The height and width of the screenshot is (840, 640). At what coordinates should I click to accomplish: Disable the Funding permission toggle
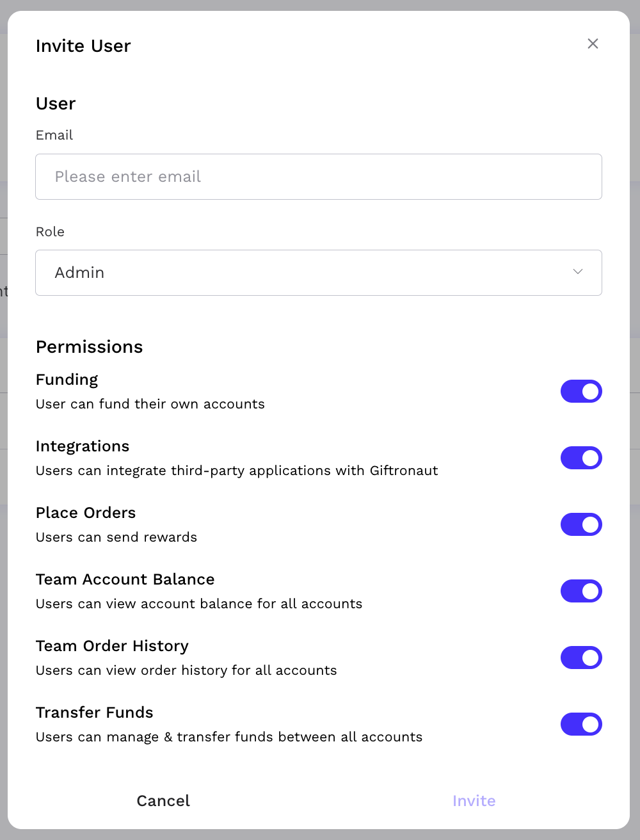pos(581,391)
